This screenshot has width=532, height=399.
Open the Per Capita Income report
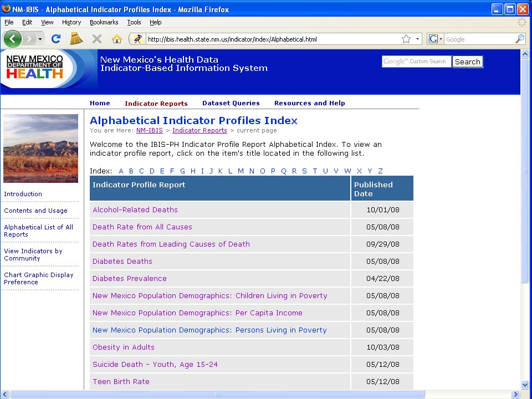[197, 313]
